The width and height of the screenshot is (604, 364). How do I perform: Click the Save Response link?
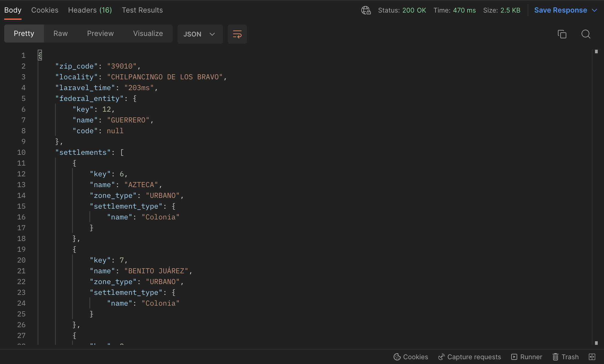(561, 10)
